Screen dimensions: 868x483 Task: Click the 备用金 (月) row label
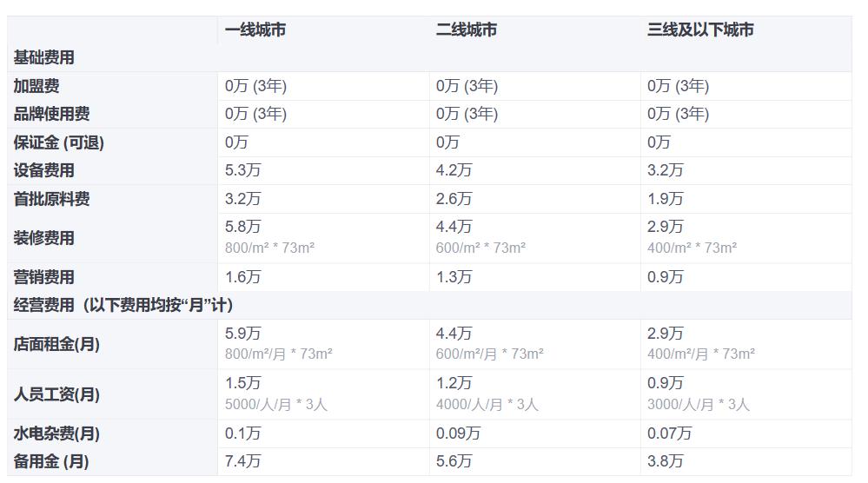click(50, 461)
